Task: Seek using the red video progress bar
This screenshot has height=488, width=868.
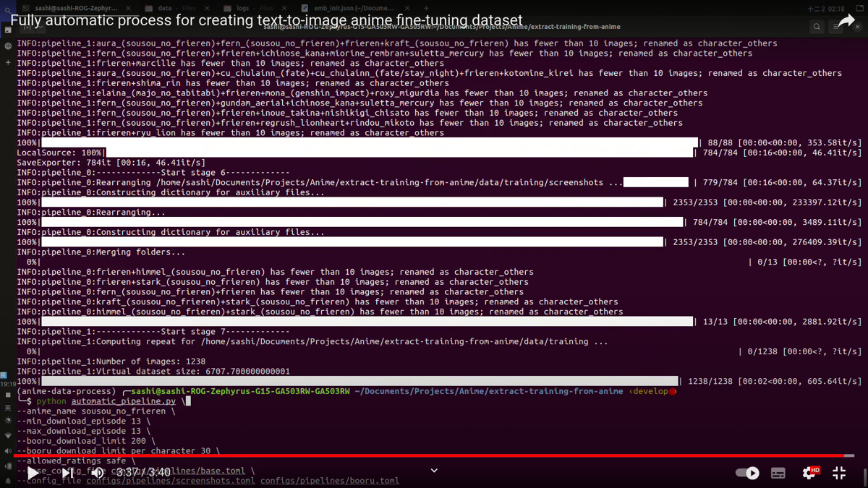Action: (x=434, y=455)
